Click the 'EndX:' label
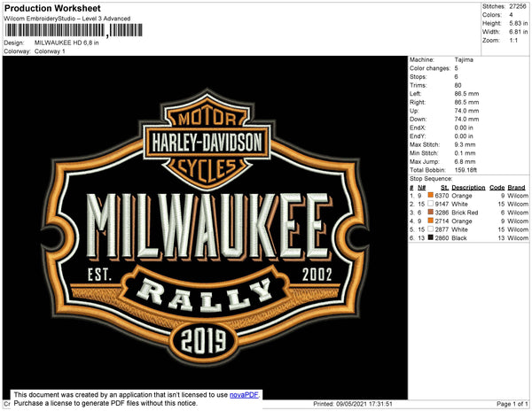The image size is (532, 411). pos(418,128)
